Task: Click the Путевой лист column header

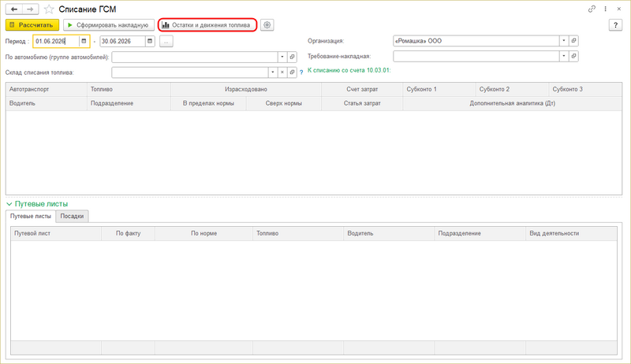Action: click(56, 233)
